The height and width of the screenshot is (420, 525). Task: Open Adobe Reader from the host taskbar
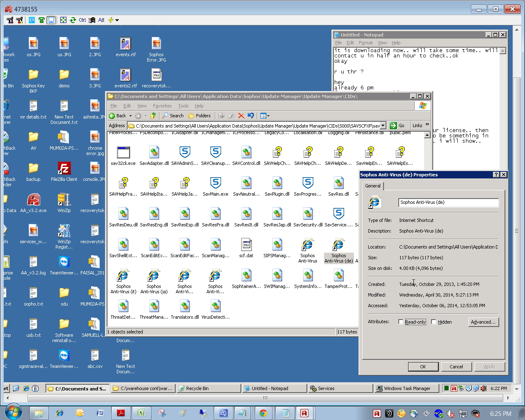pos(121,413)
